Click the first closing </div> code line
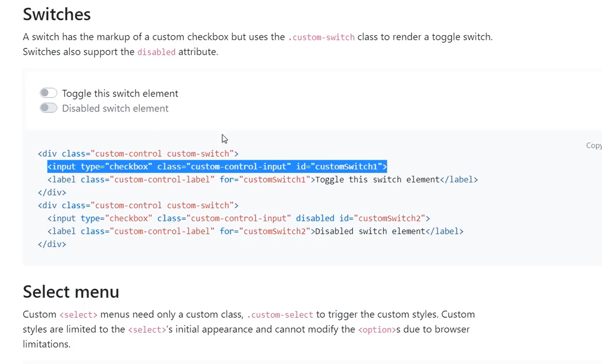 tap(52, 192)
